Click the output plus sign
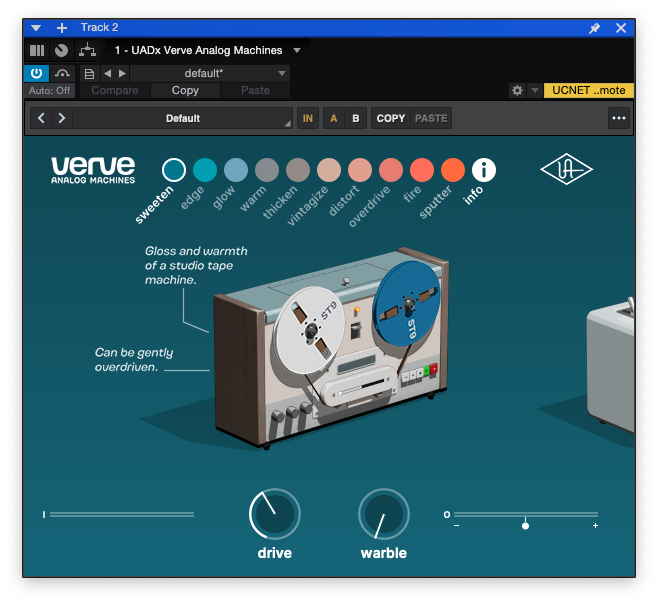 [595, 526]
